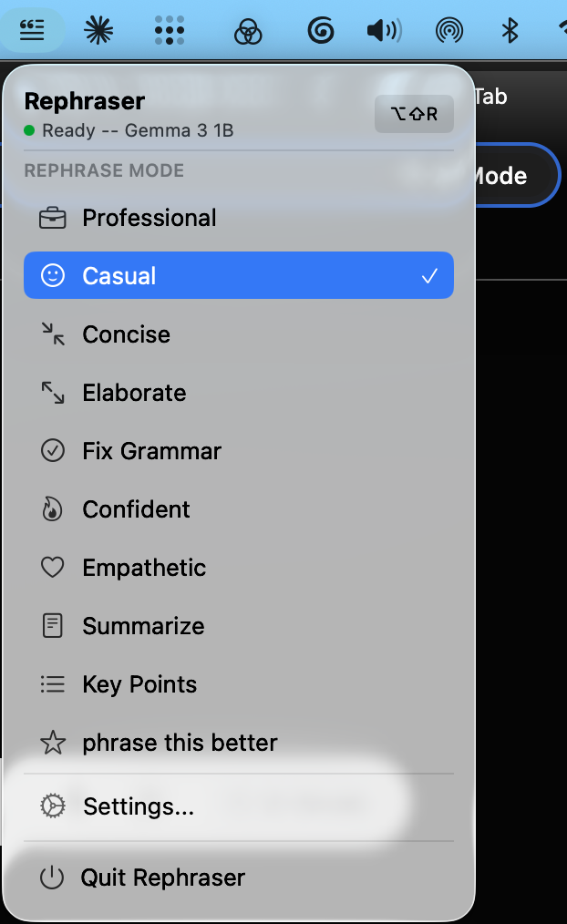Image resolution: width=567 pixels, height=924 pixels.
Task: Switch to the Elaborate rephrase mode
Action: (134, 392)
